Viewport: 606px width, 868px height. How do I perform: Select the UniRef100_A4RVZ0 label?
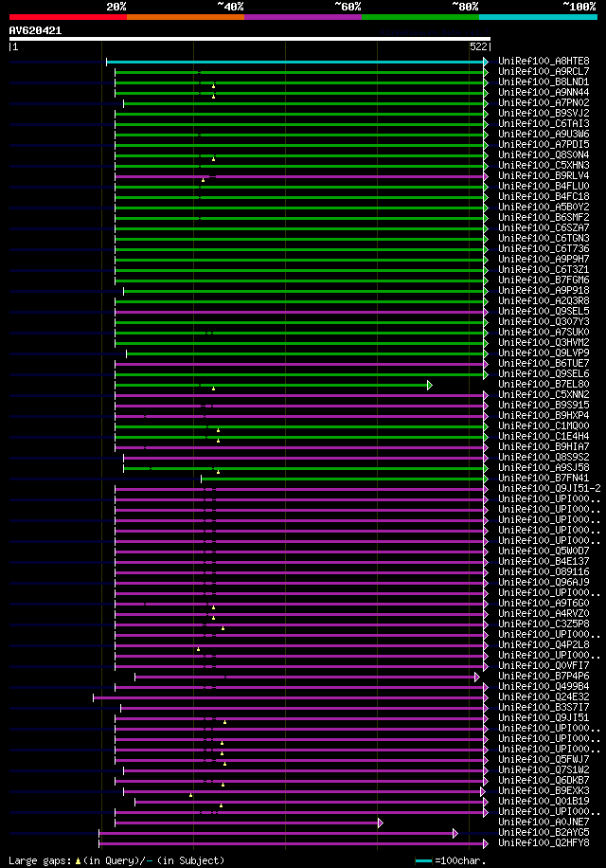tap(544, 614)
